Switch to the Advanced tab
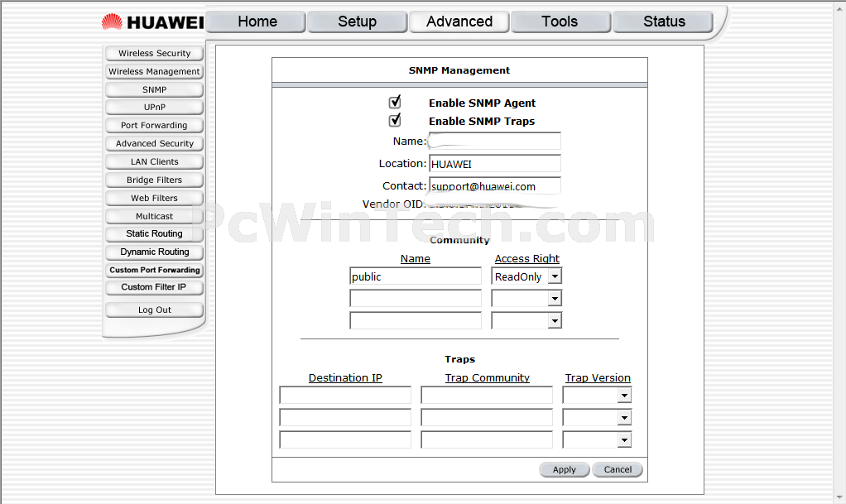This screenshot has height=504, width=846. [x=459, y=22]
